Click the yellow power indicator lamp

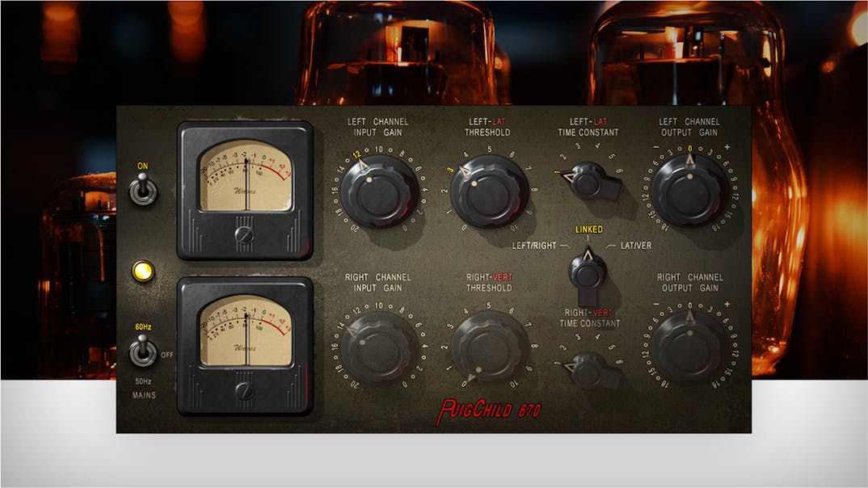(x=143, y=271)
